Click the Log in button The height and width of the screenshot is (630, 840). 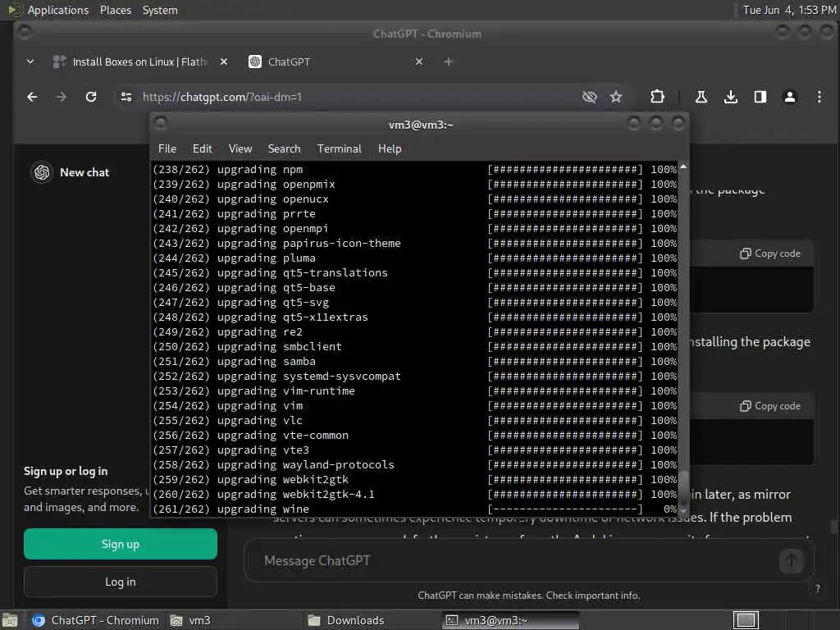pyautogui.click(x=120, y=582)
